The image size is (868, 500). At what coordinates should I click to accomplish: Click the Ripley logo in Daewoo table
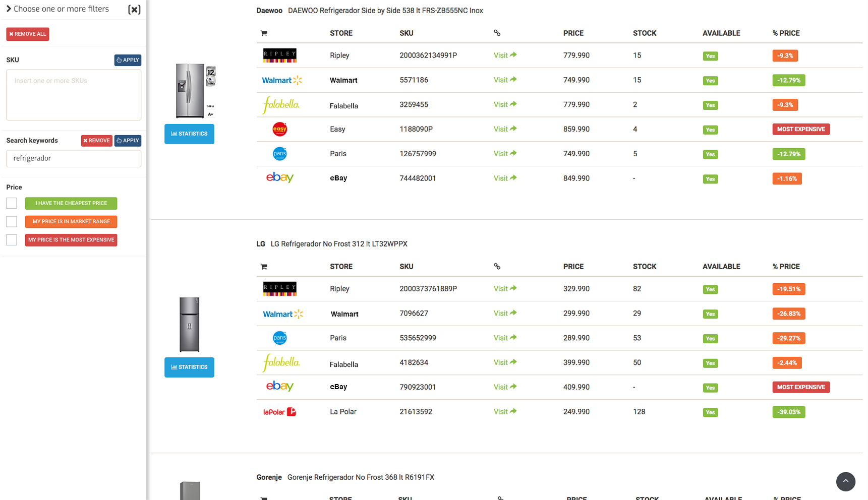[x=279, y=55]
